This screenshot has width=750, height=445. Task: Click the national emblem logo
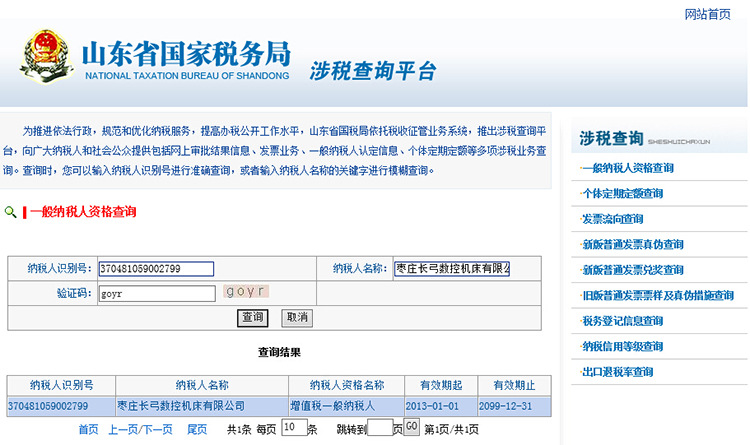[x=46, y=56]
